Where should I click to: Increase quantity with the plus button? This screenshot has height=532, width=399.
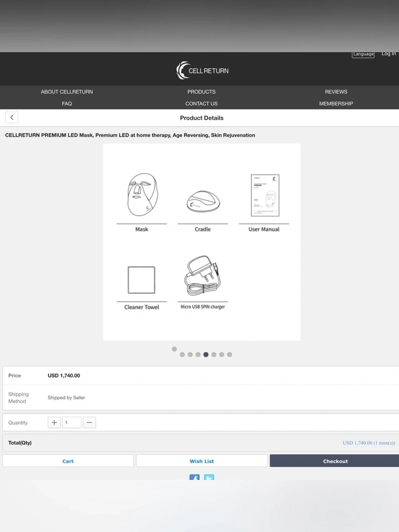54,422
